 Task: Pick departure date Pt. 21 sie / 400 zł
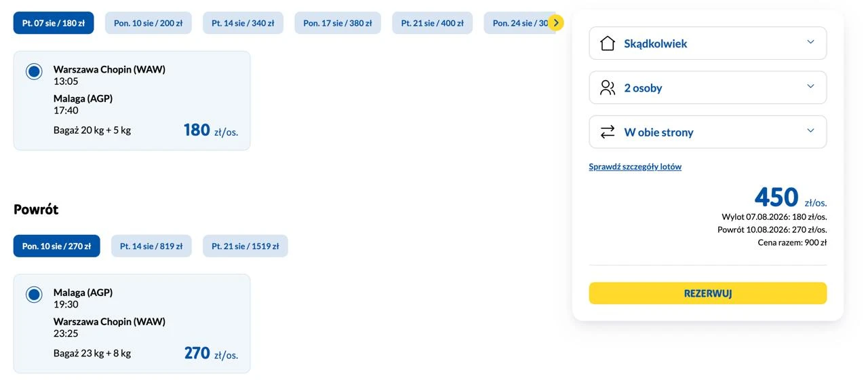tap(432, 23)
